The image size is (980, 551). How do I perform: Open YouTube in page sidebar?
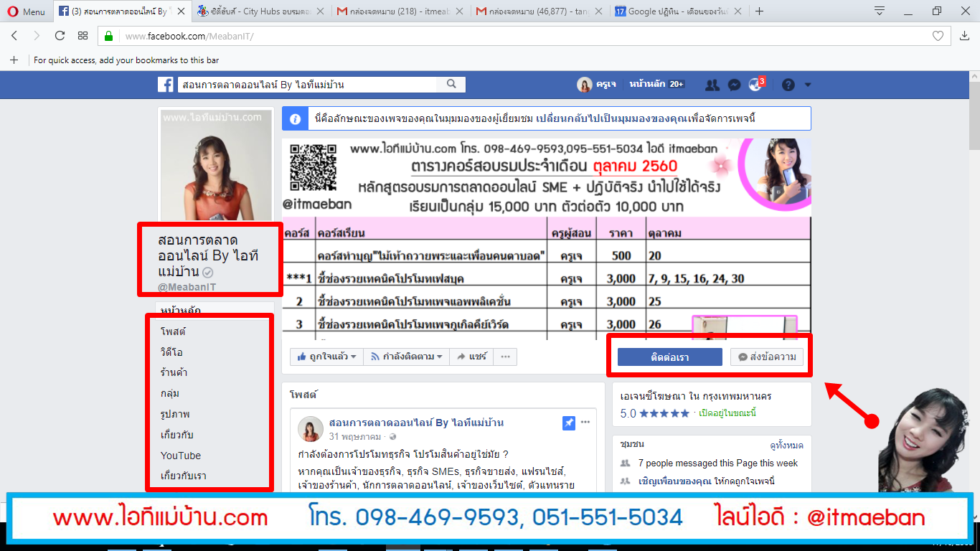[x=181, y=456]
